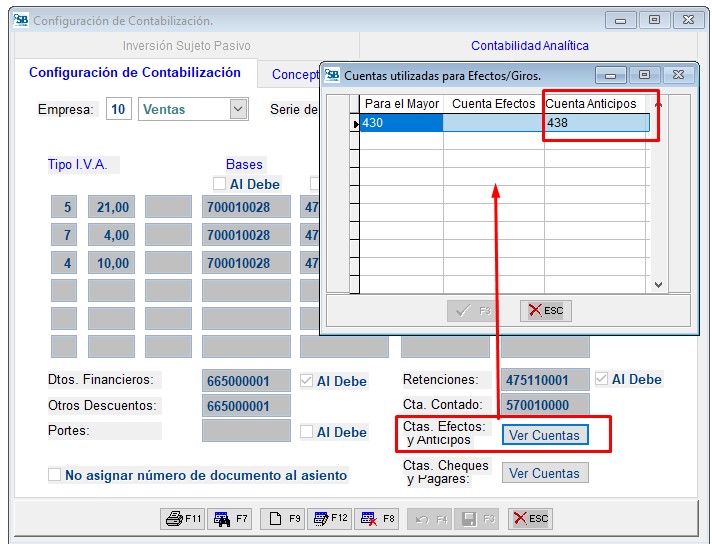Screen dimensions: 712x544
Task: Switch to Inversión Sujeto Pasivo tab
Action: tap(187, 45)
